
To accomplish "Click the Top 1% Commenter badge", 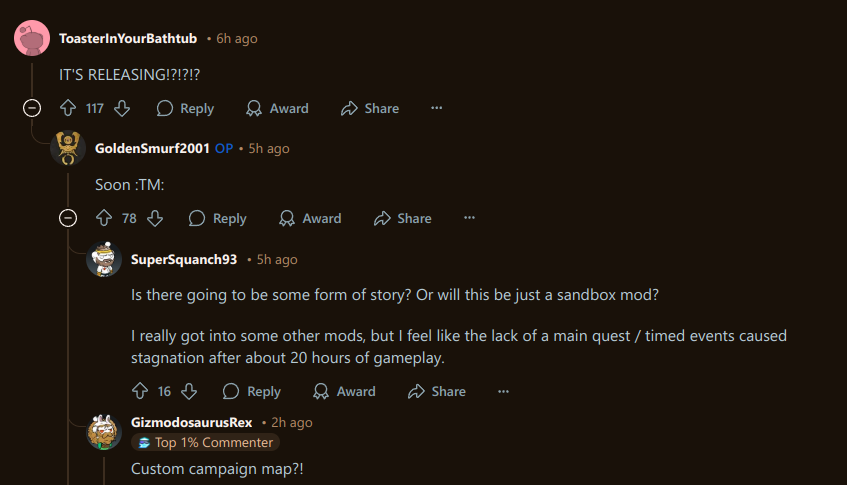I will [206, 442].
